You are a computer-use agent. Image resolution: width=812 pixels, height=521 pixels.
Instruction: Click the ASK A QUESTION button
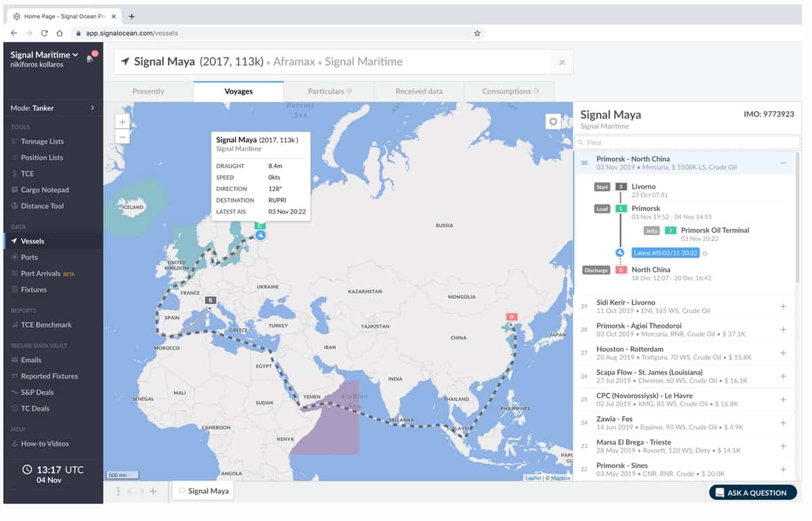(752, 492)
